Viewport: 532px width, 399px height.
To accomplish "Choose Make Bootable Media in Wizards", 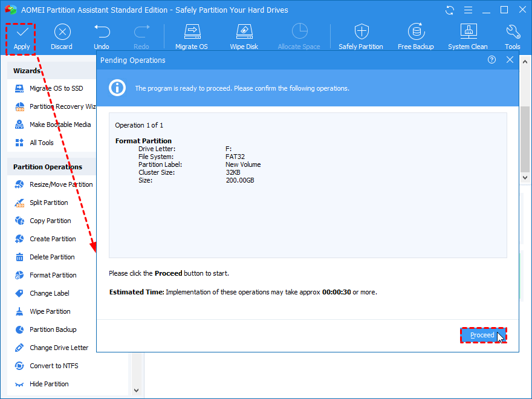I will pos(60,125).
